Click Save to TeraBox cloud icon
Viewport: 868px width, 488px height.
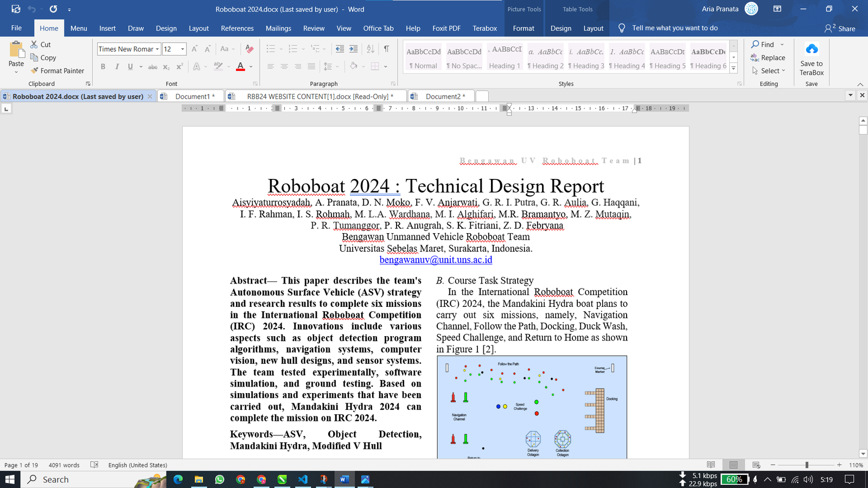tap(812, 50)
